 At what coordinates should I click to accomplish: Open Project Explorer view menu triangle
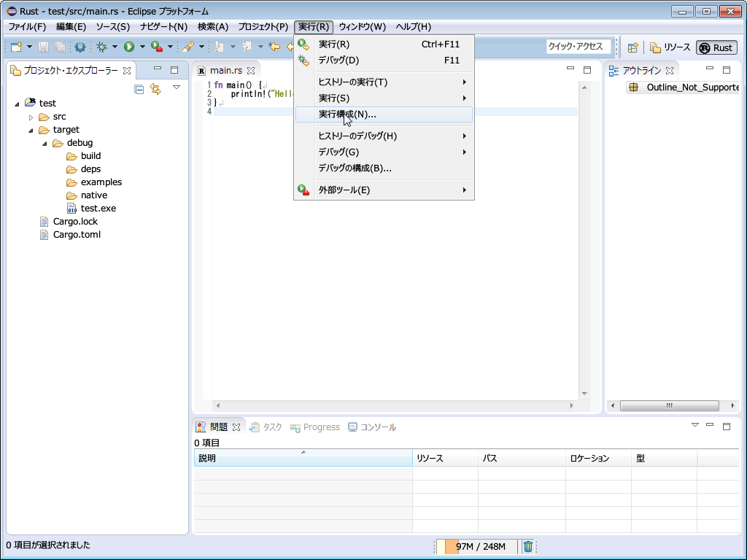click(177, 87)
